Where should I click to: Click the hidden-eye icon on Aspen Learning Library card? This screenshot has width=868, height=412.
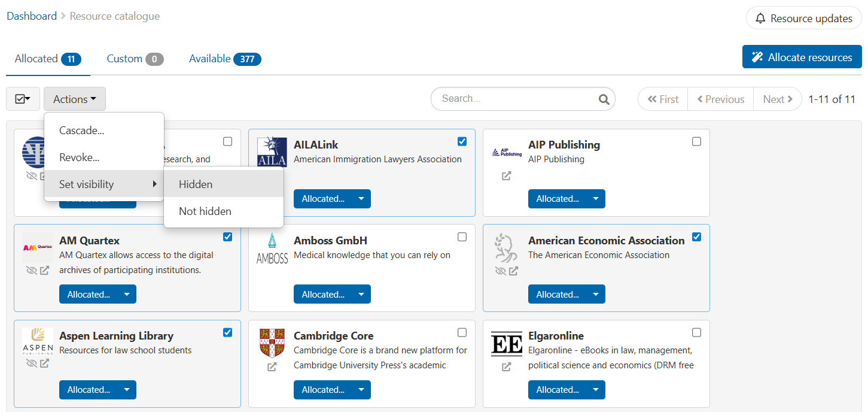point(32,363)
